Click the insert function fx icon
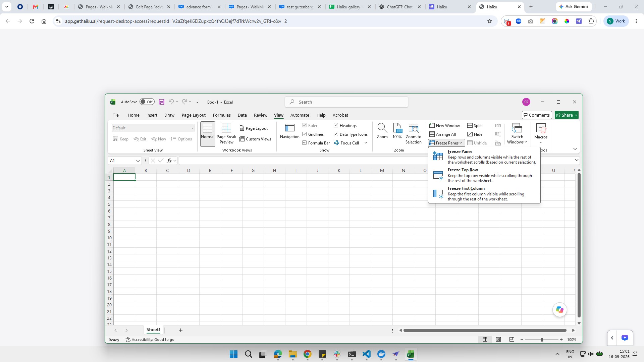 coord(169,161)
